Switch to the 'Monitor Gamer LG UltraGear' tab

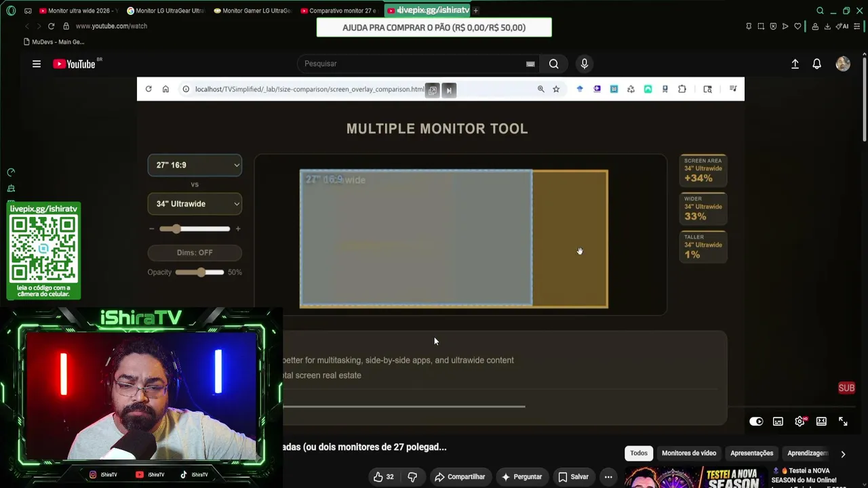(x=252, y=11)
